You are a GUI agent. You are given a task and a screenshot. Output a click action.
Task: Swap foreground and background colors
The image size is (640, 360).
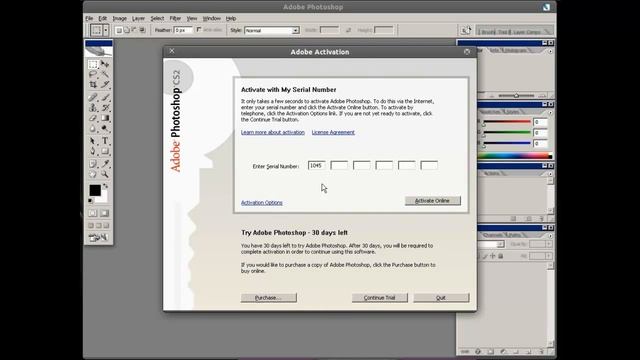(106, 186)
